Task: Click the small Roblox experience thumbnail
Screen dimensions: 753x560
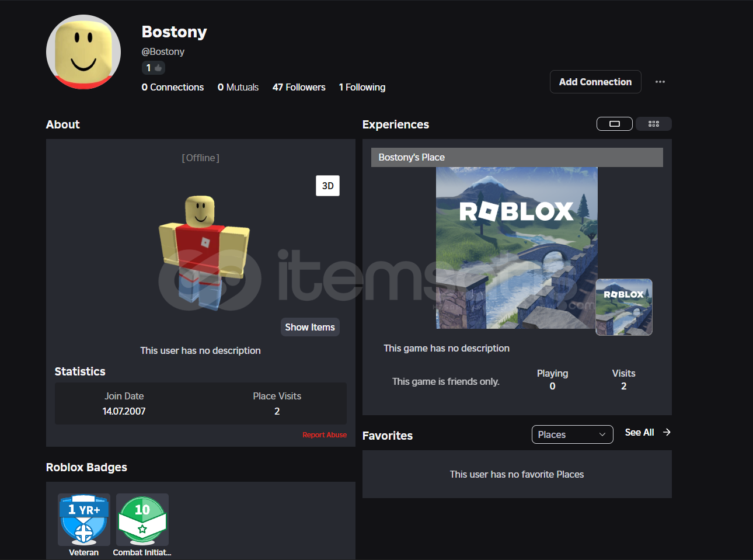Action: [624, 307]
